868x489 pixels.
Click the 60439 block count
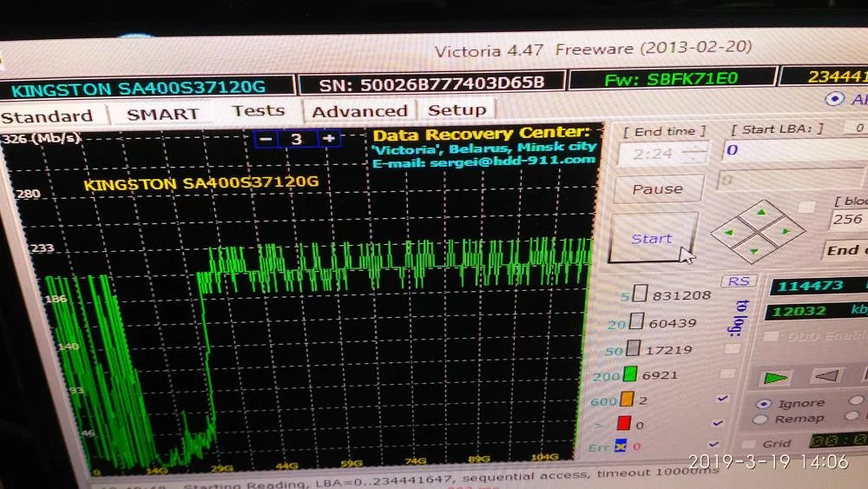coord(673,323)
